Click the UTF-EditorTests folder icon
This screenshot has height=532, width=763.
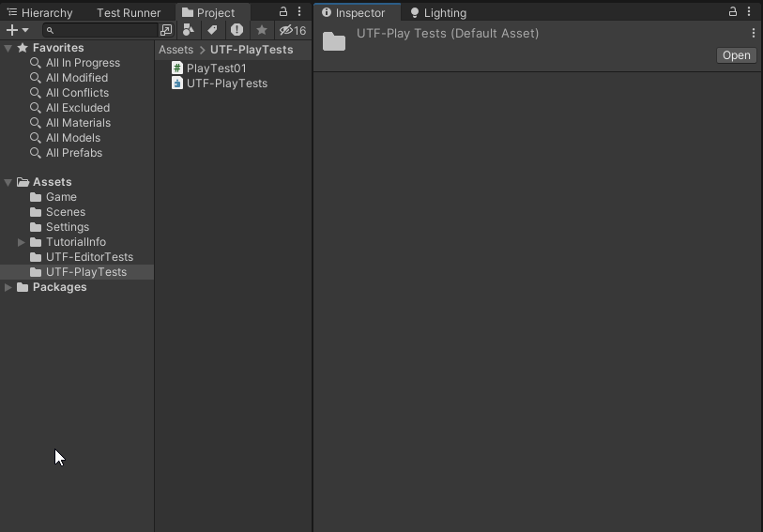click(x=36, y=257)
